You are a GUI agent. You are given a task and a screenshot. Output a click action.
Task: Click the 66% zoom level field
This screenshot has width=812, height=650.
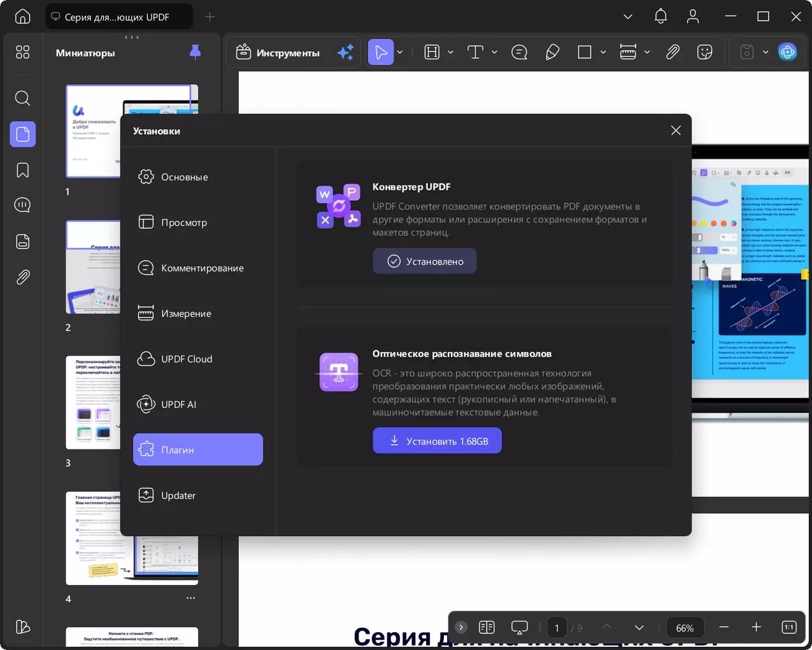tap(685, 628)
